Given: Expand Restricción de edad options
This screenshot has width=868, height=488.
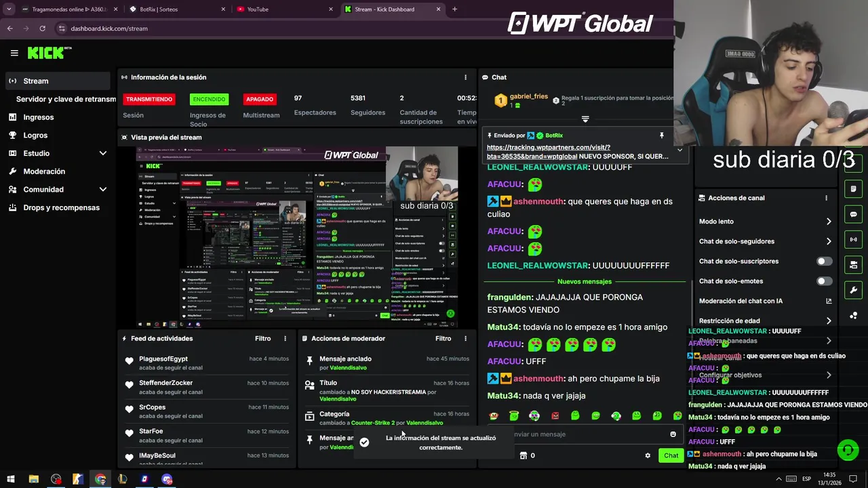Looking at the screenshot, I should (x=829, y=321).
